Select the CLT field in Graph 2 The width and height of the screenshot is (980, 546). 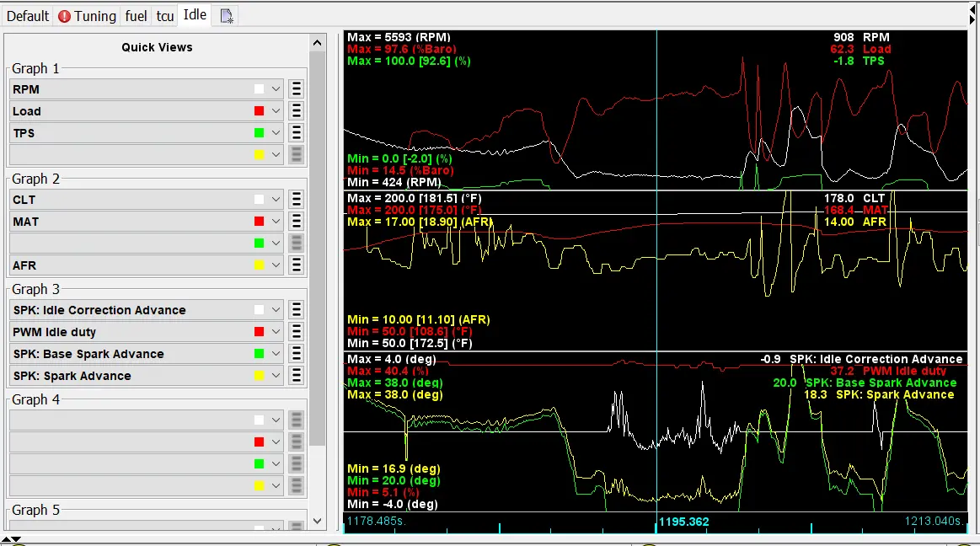(147, 200)
